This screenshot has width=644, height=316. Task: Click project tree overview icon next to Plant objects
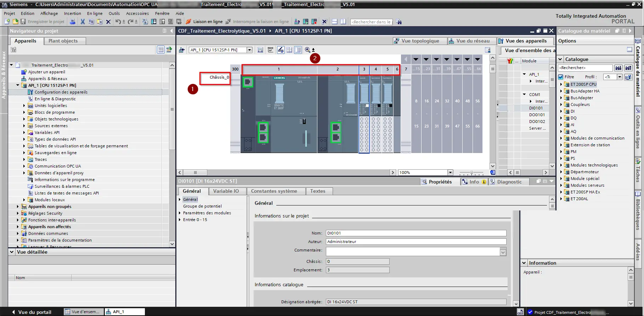click(161, 50)
